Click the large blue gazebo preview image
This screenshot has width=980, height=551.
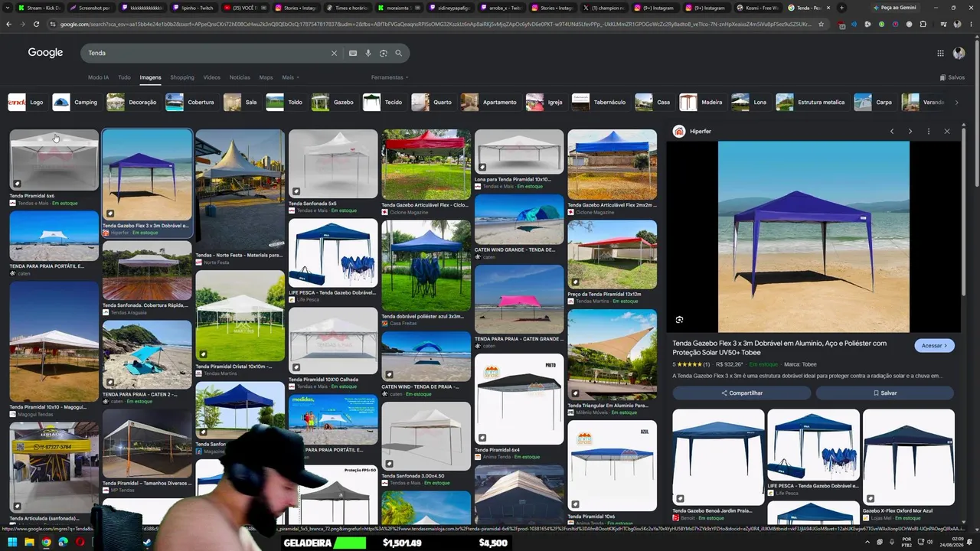click(x=813, y=236)
